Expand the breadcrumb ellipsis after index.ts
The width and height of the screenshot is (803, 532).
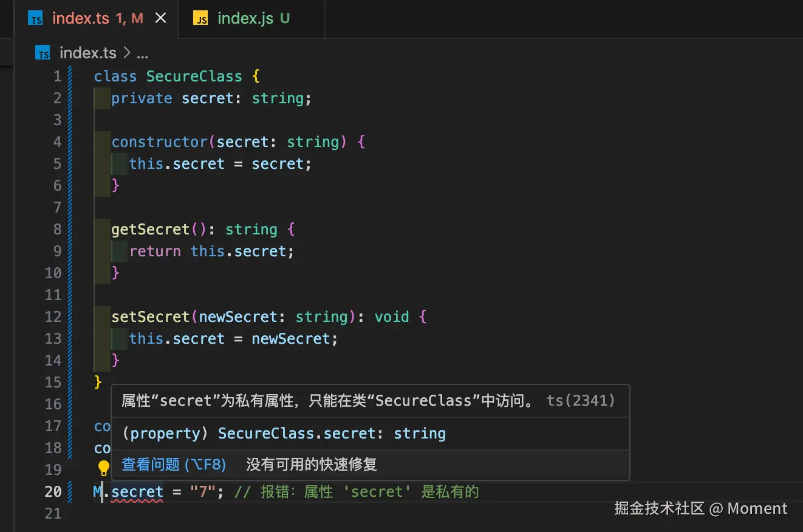point(142,53)
